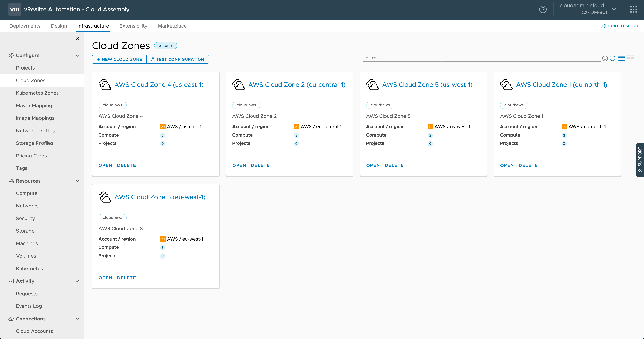
Task: Click the refresh icon next to filter
Action: (612, 58)
